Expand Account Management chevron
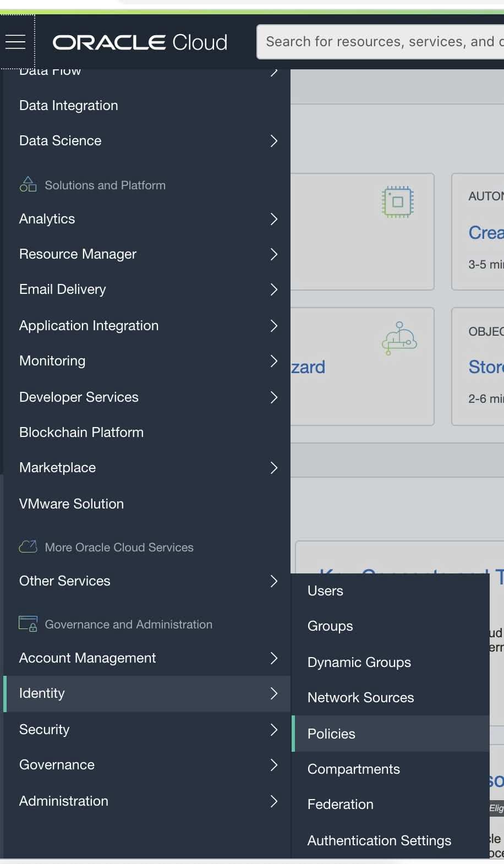Image resolution: width=504 pixels, height=864 pixels. click(274, 658)
